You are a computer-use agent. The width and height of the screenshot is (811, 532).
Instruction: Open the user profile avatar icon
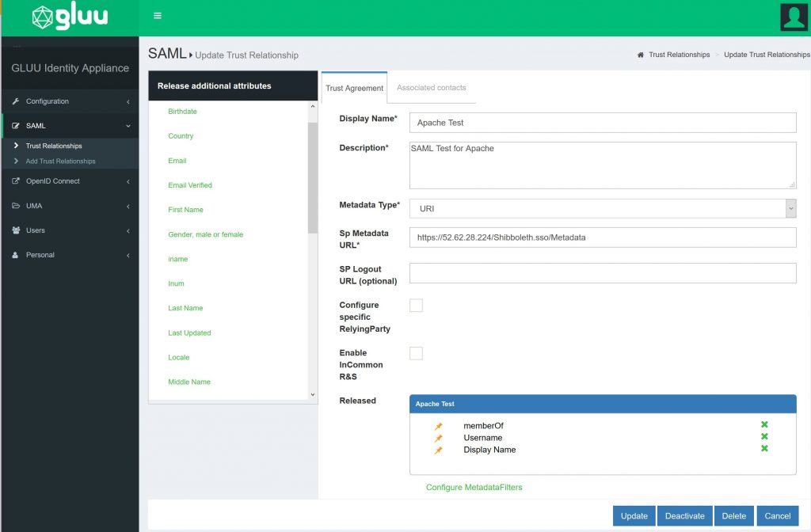pos(794,17)
